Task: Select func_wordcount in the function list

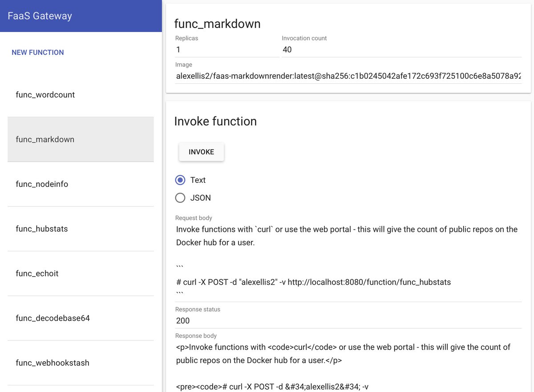Action: pos(81,95)
